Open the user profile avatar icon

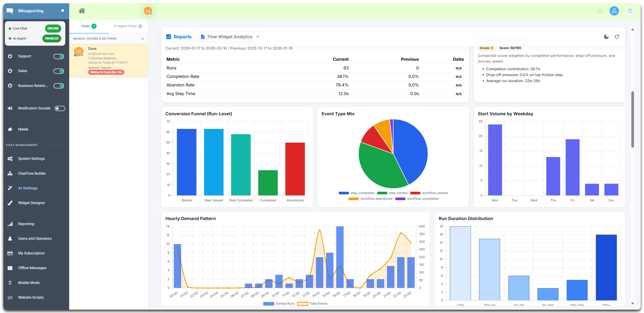tap(614, 11)
